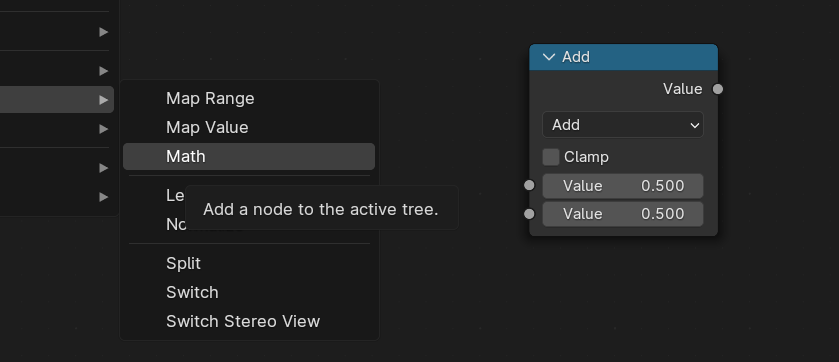Click the input socket beside the lower Value field

click(x=529, y=214)
